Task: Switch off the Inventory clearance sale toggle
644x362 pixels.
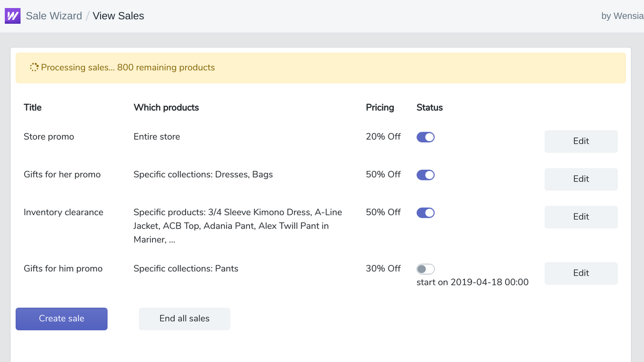Action: [425, 213]
